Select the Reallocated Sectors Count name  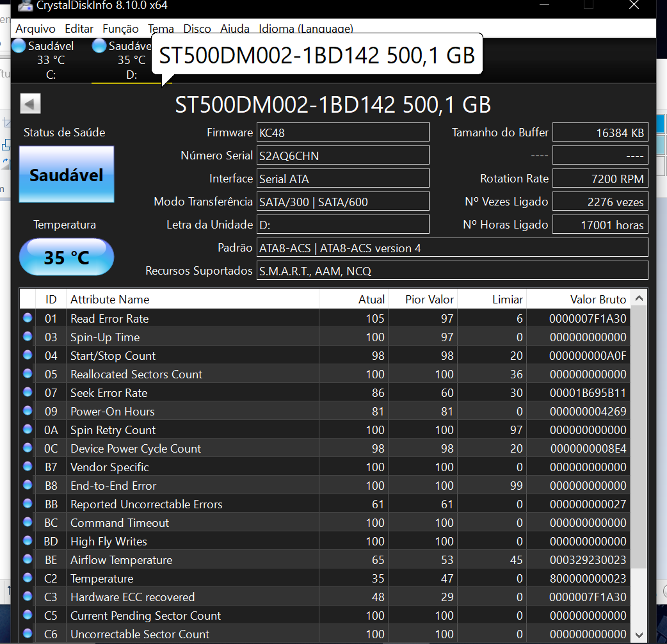point(136,374)
